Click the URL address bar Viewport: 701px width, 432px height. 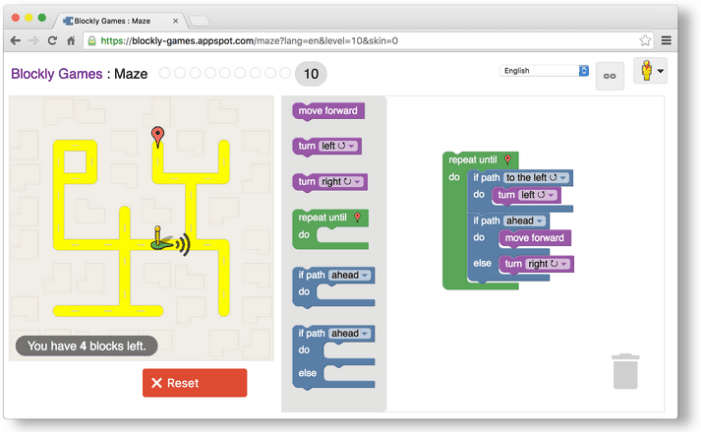coord(360,41)
